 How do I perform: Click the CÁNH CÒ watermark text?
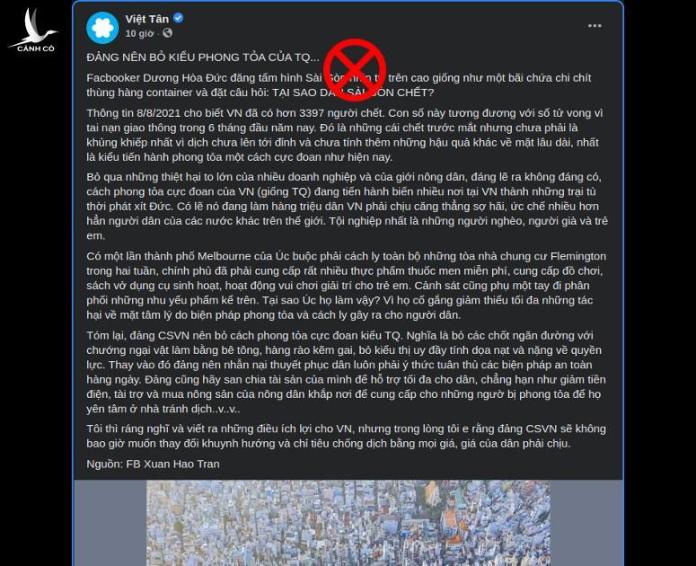[36, 48]
